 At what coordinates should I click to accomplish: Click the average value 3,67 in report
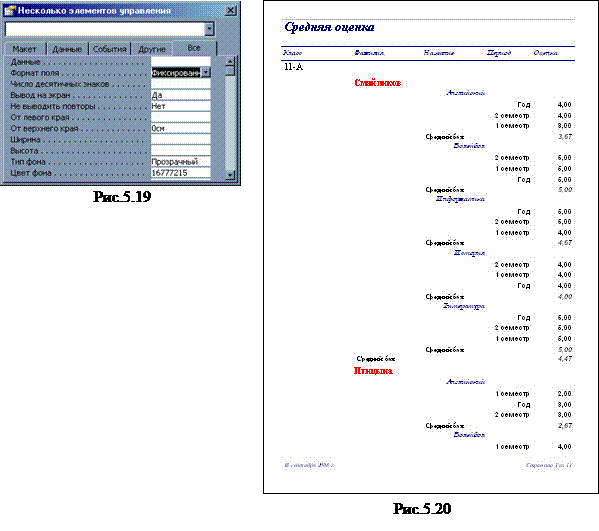point(565,136)
